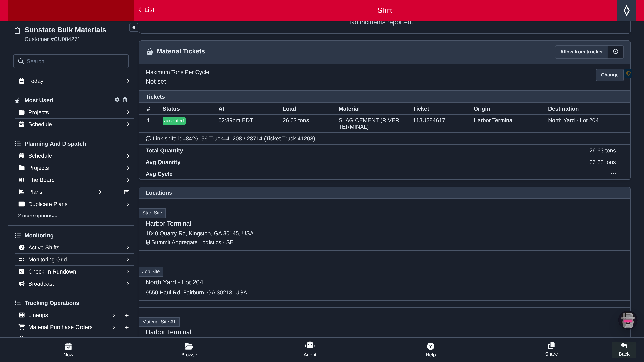This screenshot has height=362, width=644.
Task: Click the Start Site label tag
Action: (152, 213)
